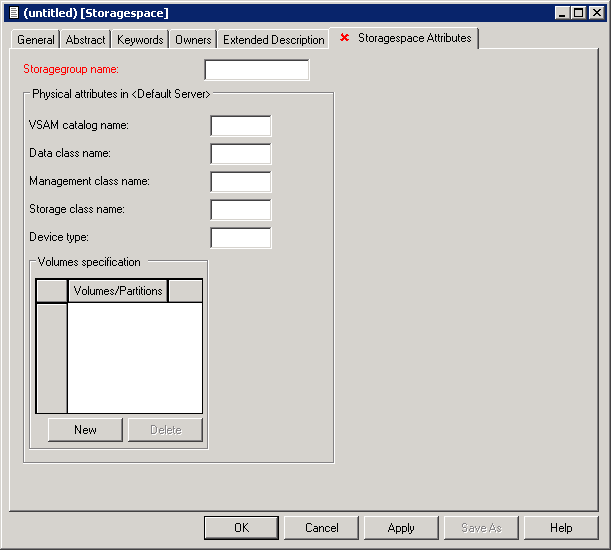Viewport: 611px width, 550px height.
Task: Close the Storagespace window
Action: [597, 13]
